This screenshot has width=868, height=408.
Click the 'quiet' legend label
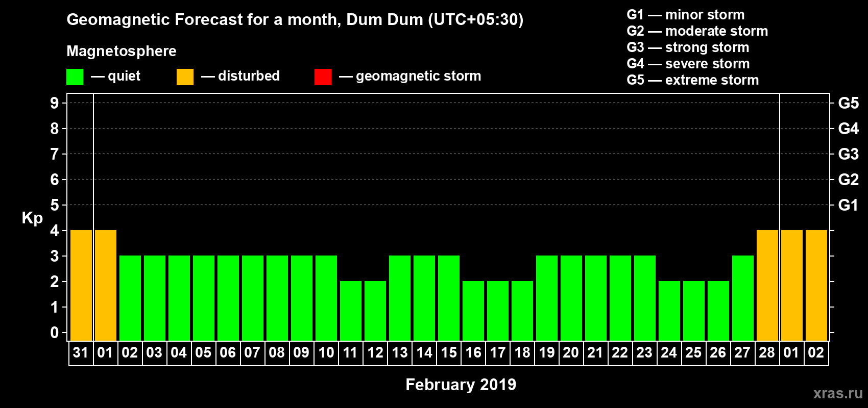point(124,76)
